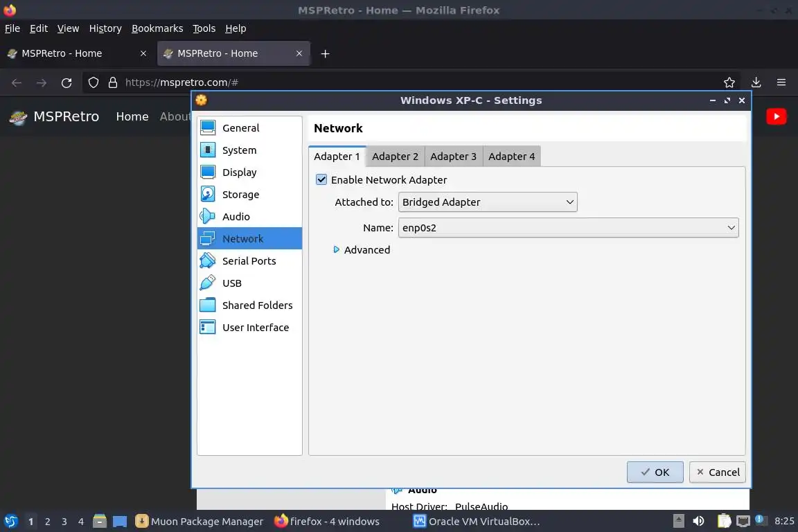Open the Attached to Bridged Adapter dropdown

tap(488, 202)
